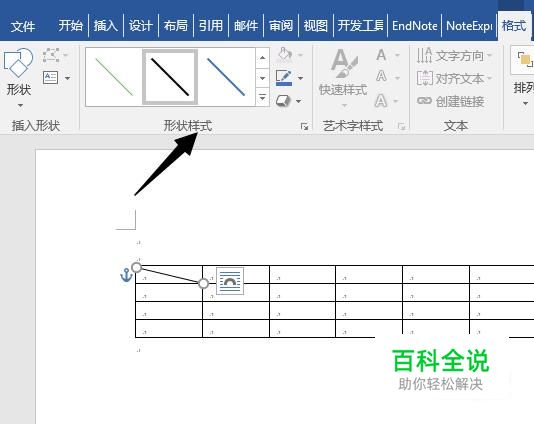Click the line's upper-left end handle
Image resolution: width=534 pixels, height=424 pixels.
click(136, 268)
